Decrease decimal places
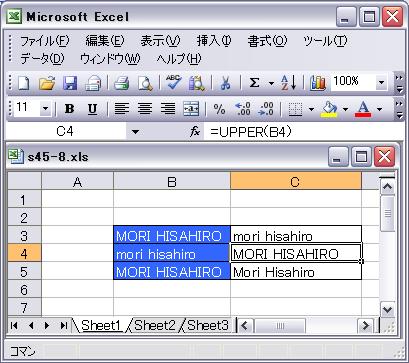Image resolution: width=409 pixels, height=363 pixels. [x=266, y=109]
